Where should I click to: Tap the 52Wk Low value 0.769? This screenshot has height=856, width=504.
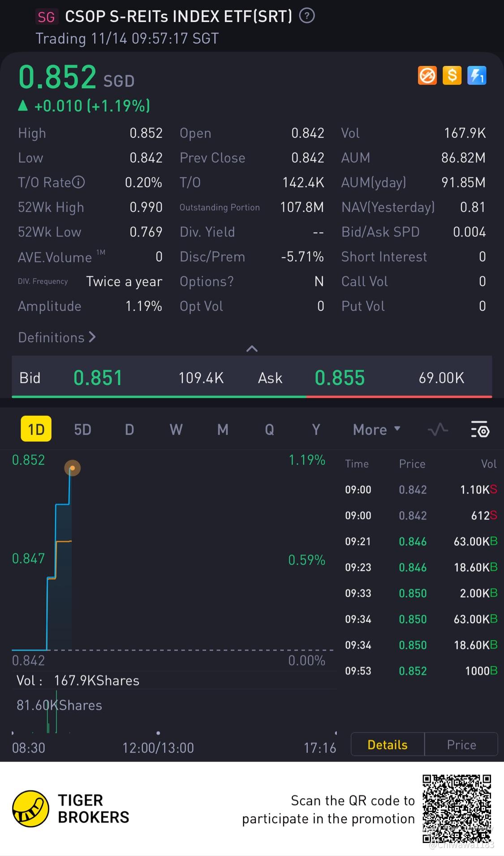pos(146,232)
